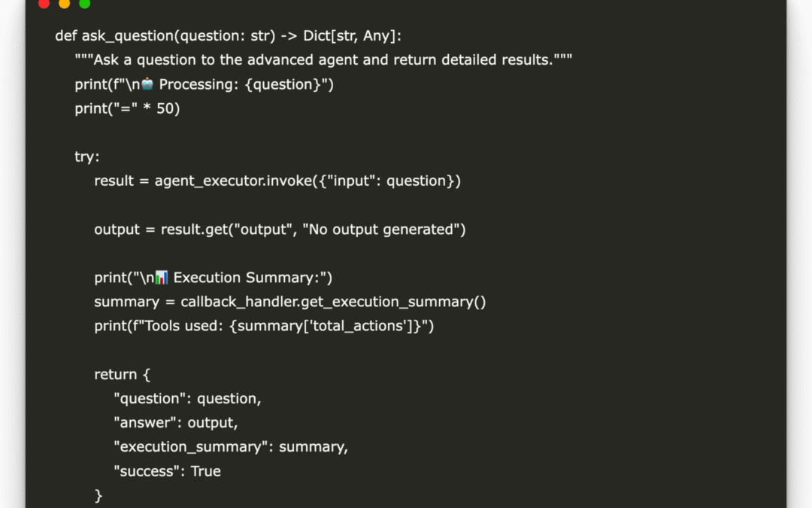
Task: Click the try: keyword
Action: [87, 157]
